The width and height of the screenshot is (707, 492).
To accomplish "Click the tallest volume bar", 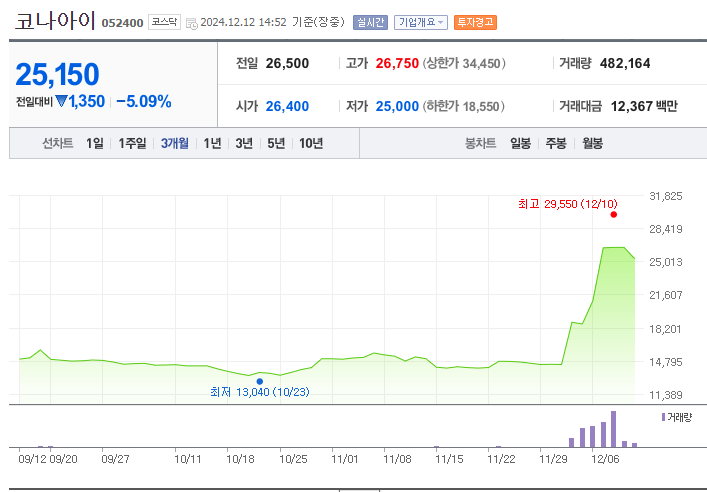I will pos(613,429).
